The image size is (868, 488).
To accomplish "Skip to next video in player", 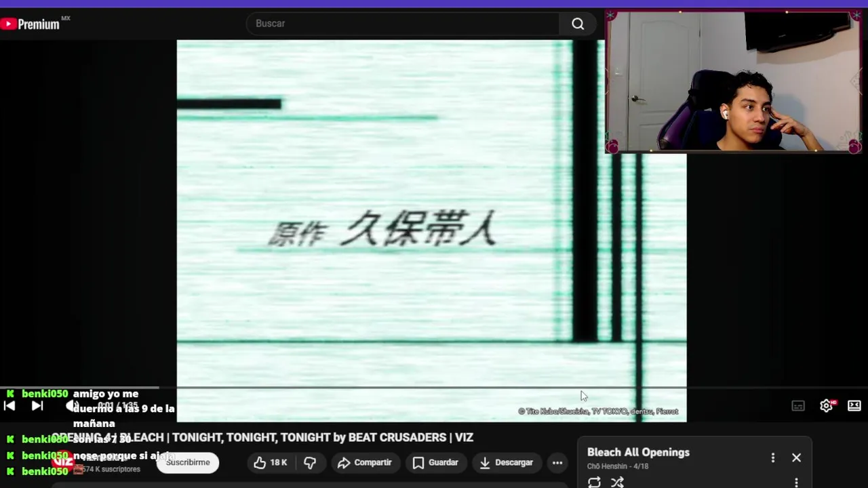I will [37, 406].
